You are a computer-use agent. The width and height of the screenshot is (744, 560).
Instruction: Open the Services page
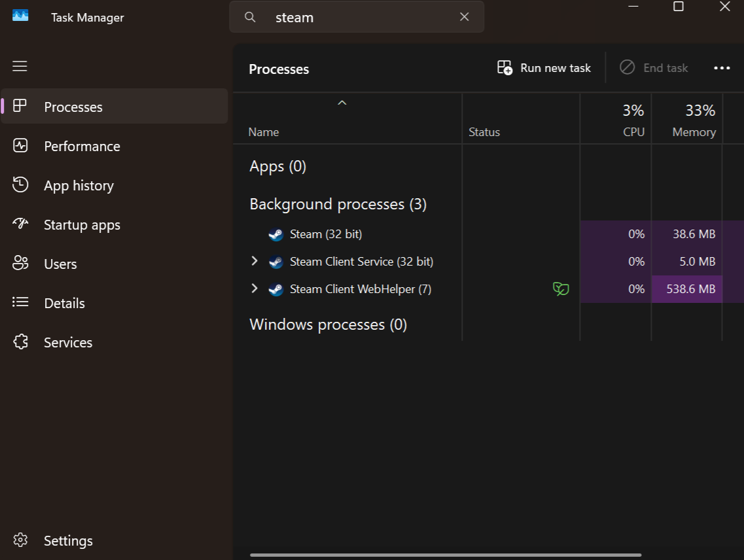(x=68, y=342)
